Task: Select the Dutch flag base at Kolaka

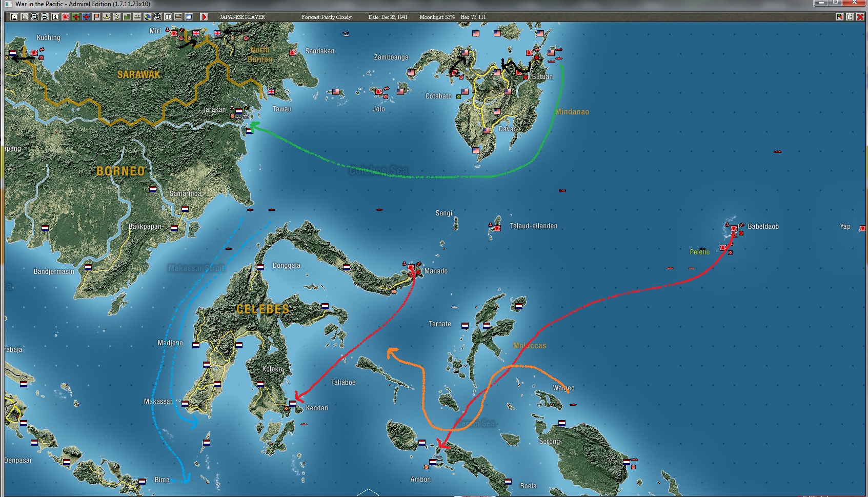Action: (260, 384)
